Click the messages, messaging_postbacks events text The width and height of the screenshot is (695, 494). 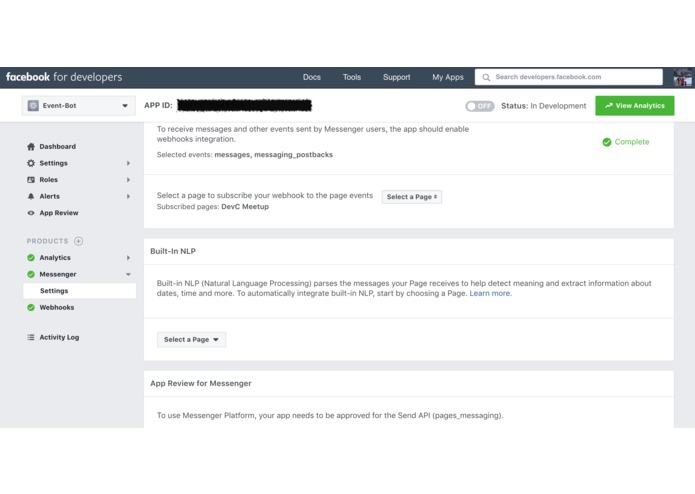(273, 155)
